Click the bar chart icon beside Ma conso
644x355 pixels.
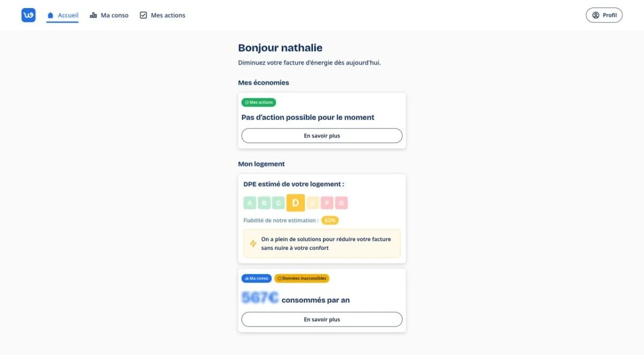coord(93,16)
